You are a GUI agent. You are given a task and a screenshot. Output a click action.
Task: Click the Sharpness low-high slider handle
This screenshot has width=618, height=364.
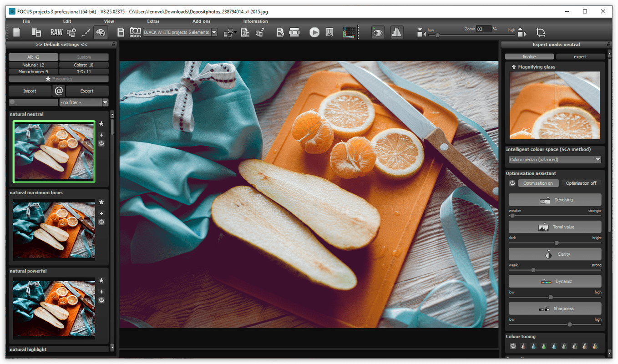point(570,324)
